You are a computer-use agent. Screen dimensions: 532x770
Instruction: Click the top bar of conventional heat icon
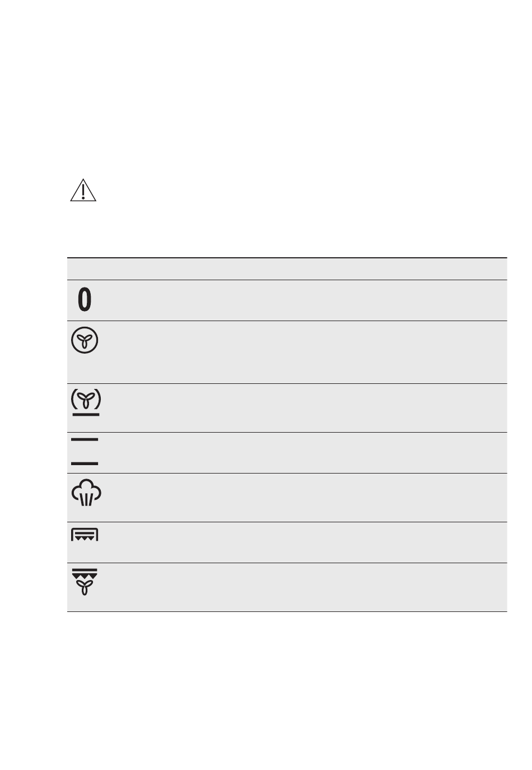85,440
